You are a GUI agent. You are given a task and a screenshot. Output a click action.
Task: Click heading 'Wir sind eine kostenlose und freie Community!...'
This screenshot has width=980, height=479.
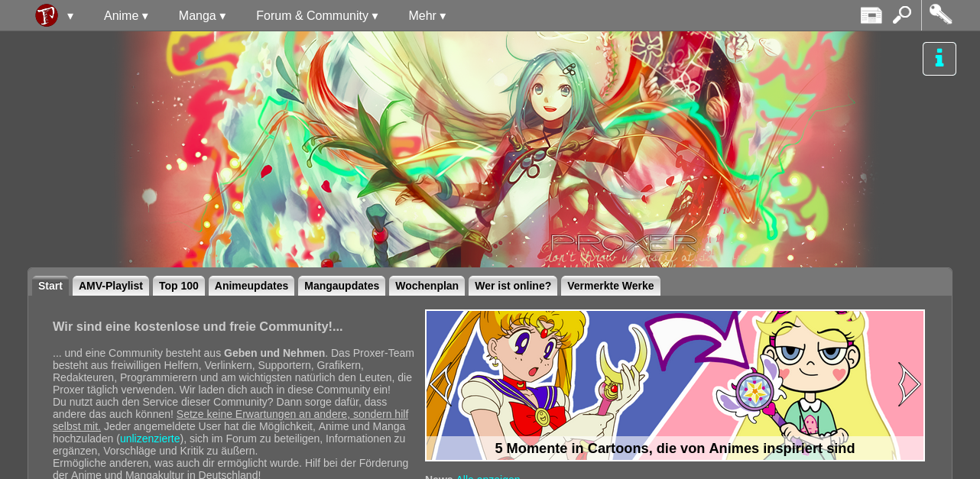(x=198, y=326)
